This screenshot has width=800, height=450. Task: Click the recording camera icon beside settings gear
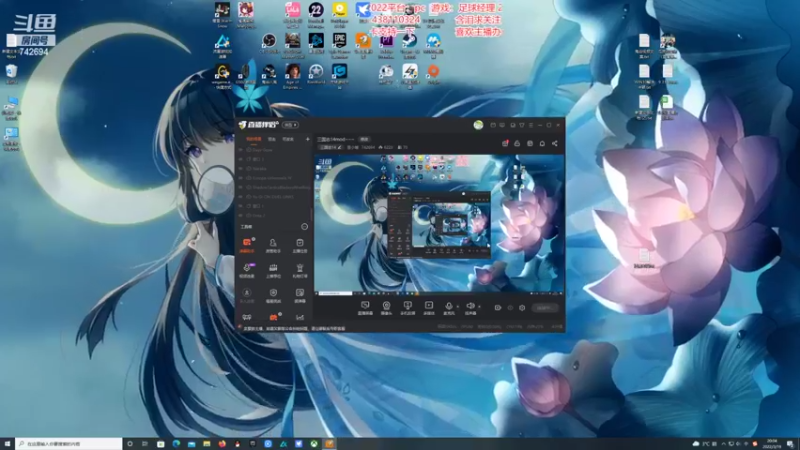pos(497,308)
